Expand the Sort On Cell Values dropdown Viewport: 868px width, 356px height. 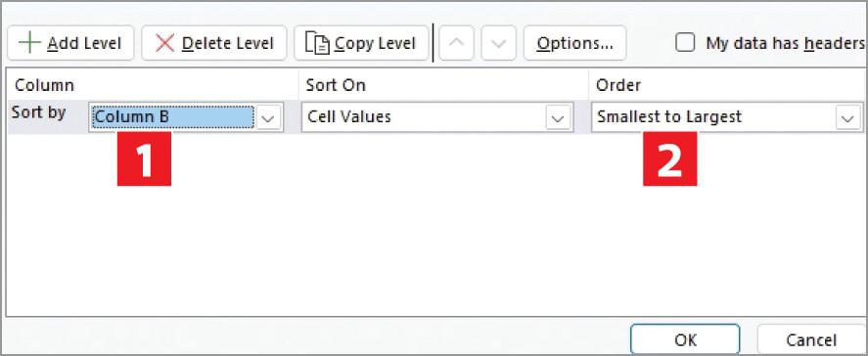pos(558,117)
